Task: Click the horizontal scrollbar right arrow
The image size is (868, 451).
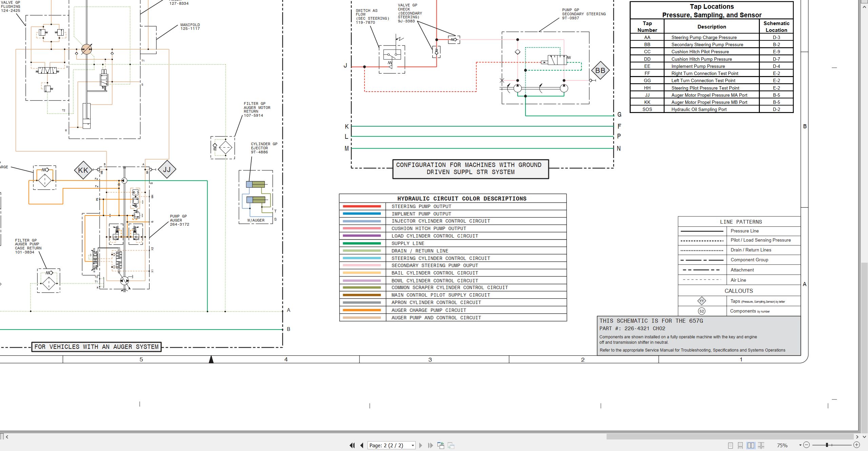Action: 857,437
